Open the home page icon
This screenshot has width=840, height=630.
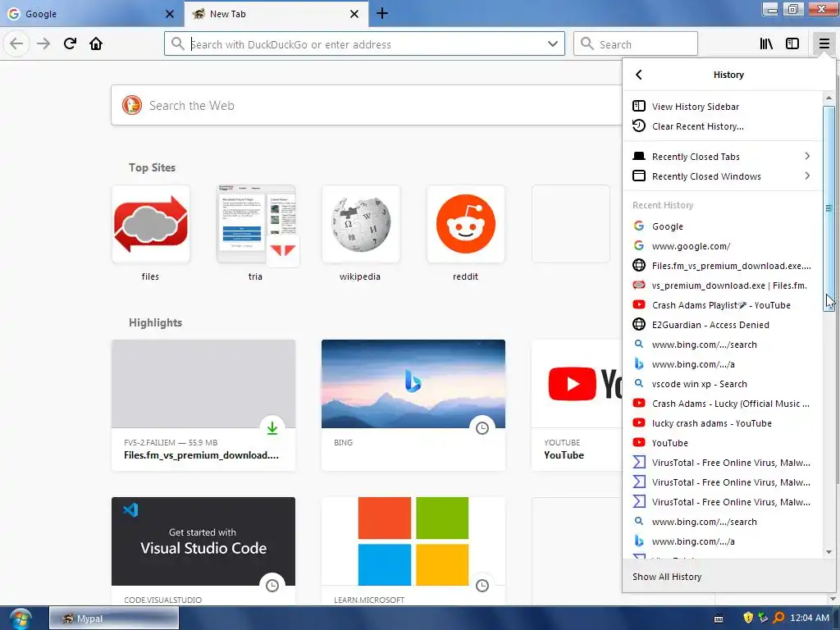coord(96,43)
